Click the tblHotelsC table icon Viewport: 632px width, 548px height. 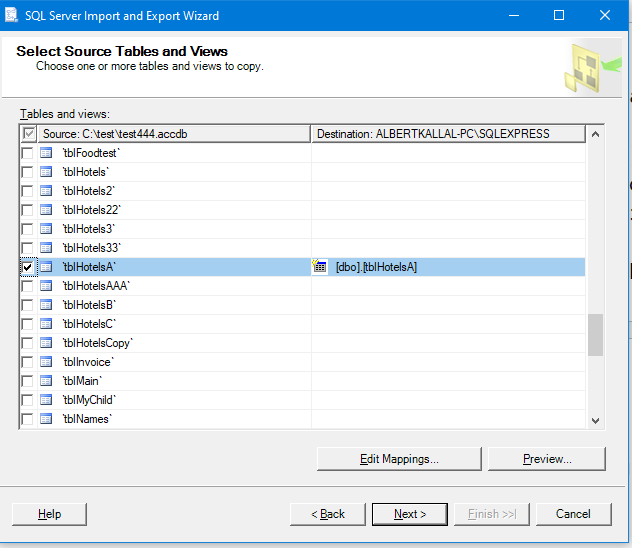tap(46, 324)
